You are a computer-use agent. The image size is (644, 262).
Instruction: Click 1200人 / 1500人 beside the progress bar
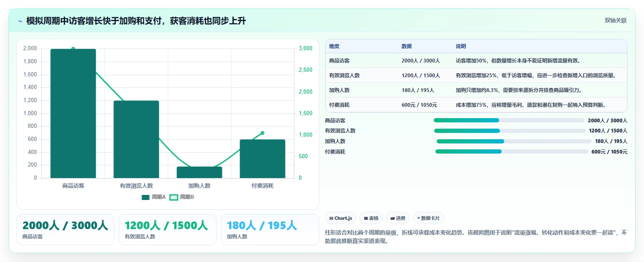[608, 131]
